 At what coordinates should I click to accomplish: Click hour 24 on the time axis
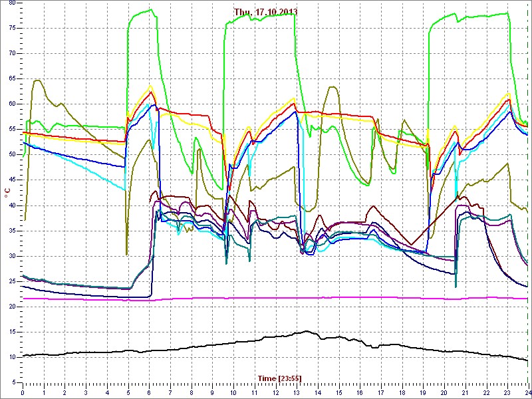(x=527, y=393)
